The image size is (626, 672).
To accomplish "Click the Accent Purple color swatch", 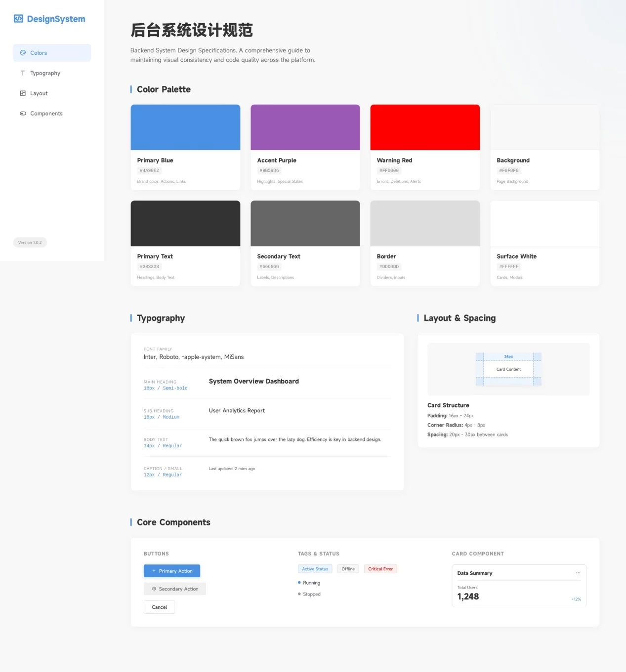I will pyautogui.click(x=305, y=127).
